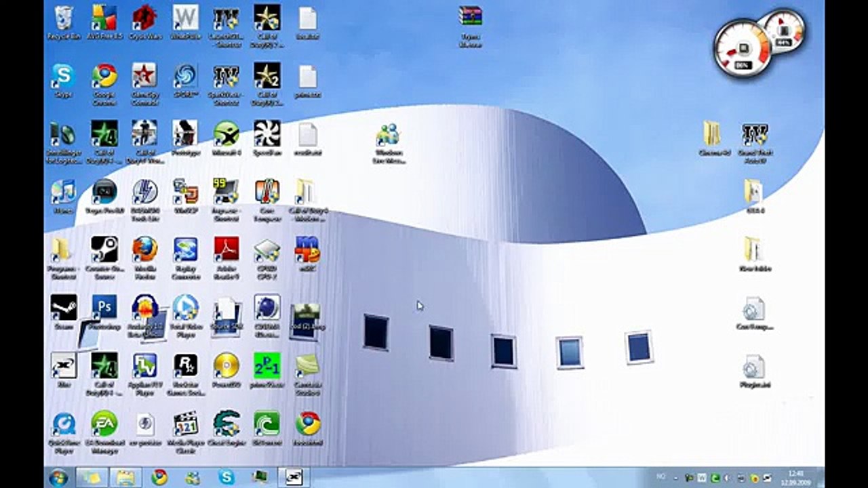The width and height of the screenshot is (868, 488).
Task: Launch Vegas Pro 9.0 shortcut
Action: [x=104, y=197]
